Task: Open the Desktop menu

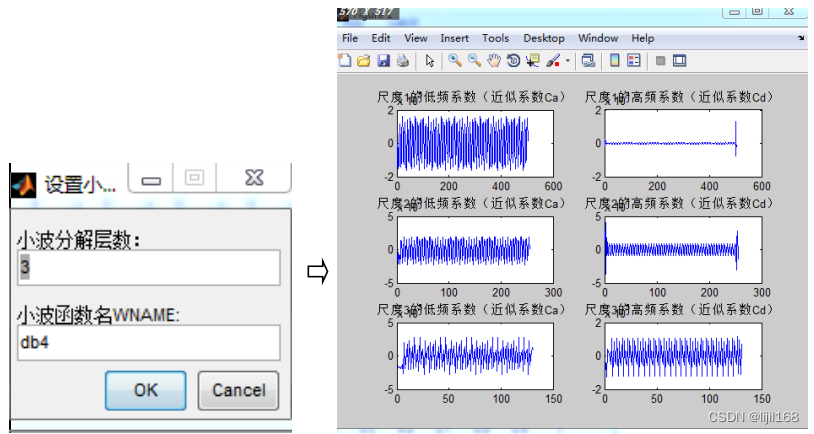Action: pyautogui.click(x=544, y=38)
